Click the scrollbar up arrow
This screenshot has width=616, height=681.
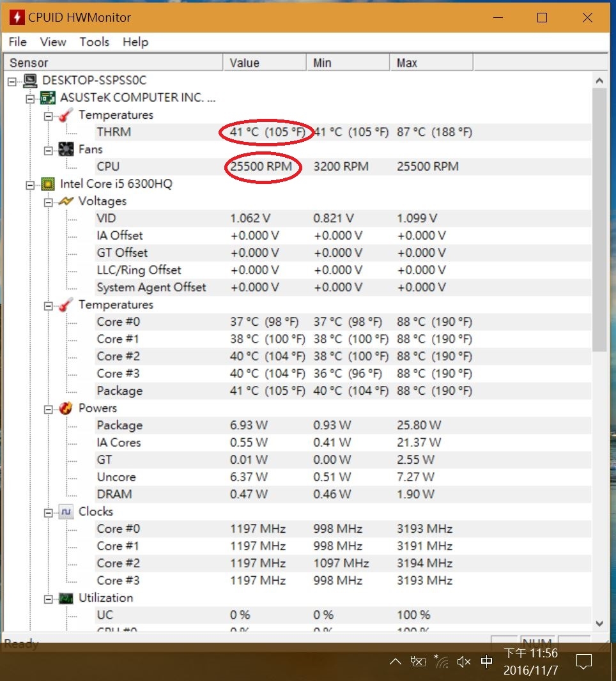pyautogui.click(x=599, y=80)
